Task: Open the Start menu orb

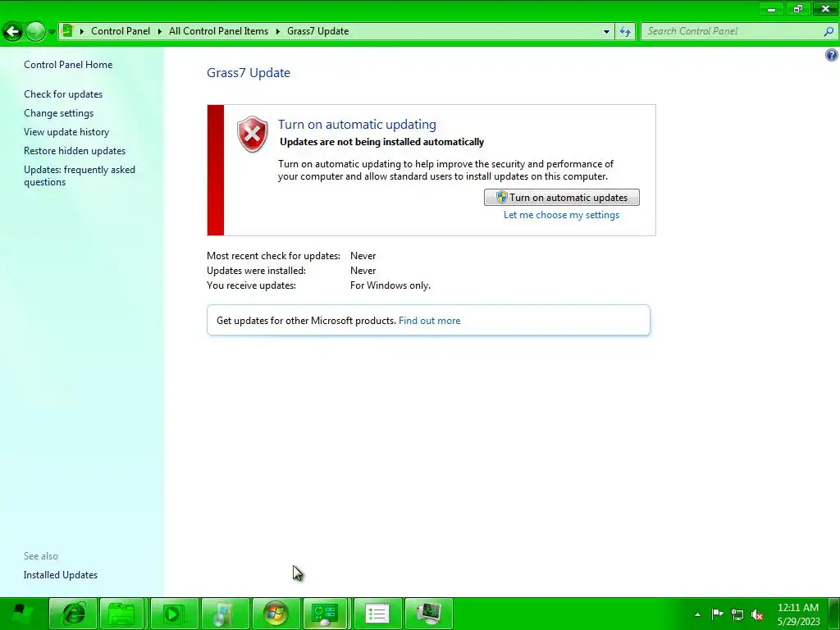Action: click(x=21, y=614)
